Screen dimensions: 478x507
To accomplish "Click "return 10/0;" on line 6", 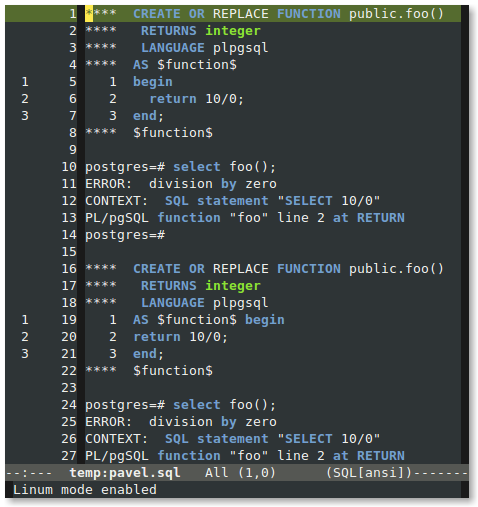I will tap(197, 99).
